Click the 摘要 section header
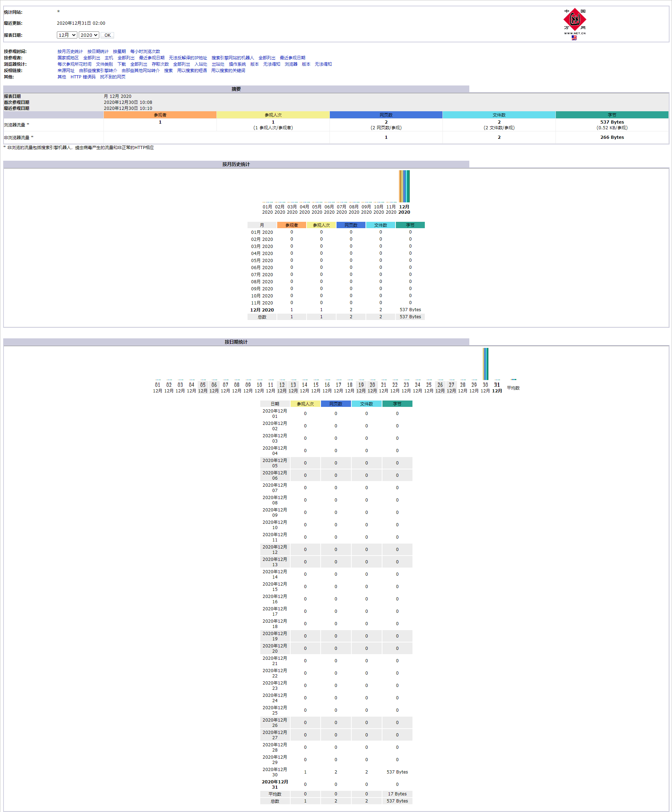The image size is (672, 812). (x=236, y=89)
